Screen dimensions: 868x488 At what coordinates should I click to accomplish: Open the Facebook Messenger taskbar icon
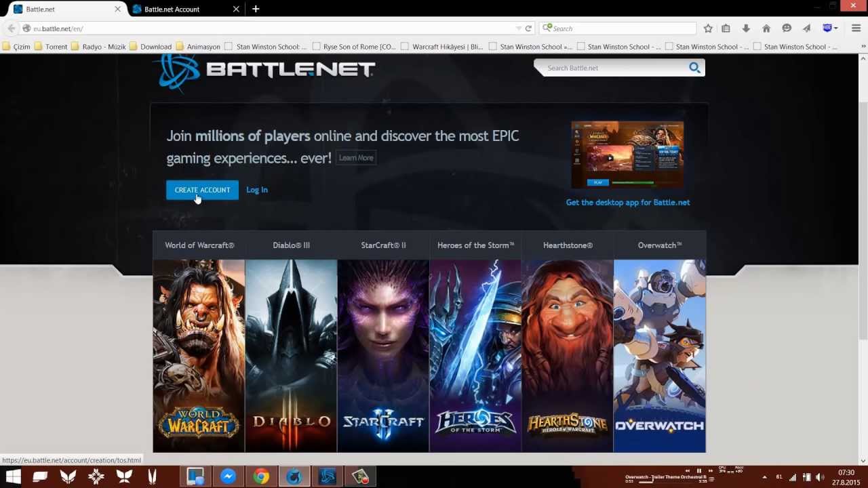click(x=228, y=476)
